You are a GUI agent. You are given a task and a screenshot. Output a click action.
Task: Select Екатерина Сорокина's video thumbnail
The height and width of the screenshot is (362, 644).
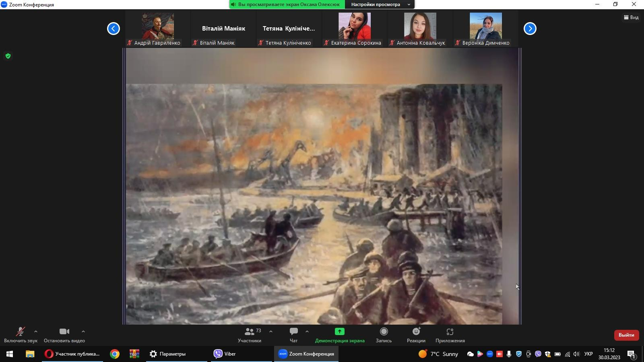pos(354,29)
